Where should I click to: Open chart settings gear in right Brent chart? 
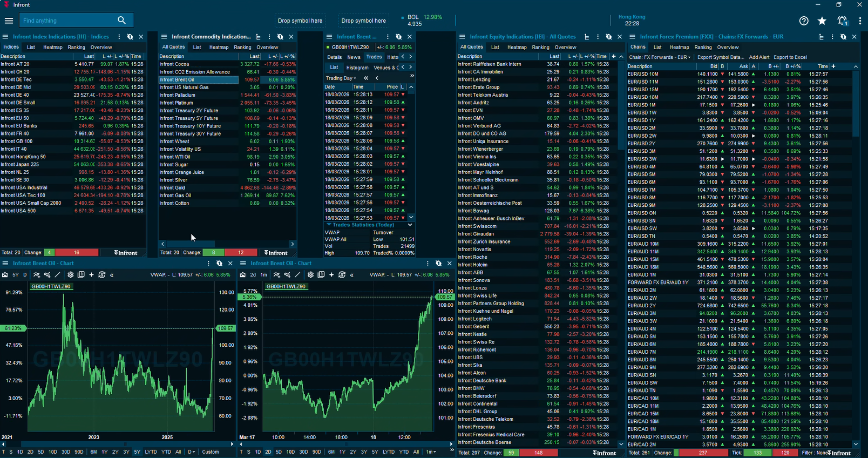tap(310, 275)
